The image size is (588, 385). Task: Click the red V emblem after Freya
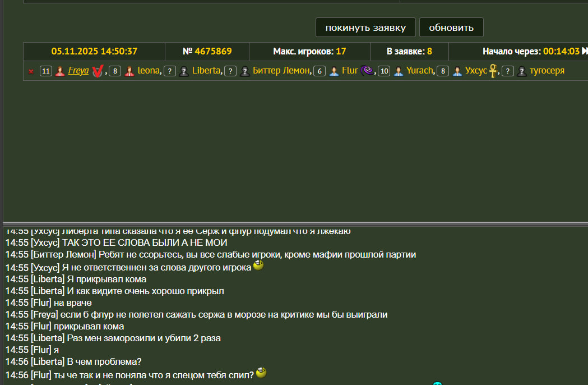click(x=98, y=71)
